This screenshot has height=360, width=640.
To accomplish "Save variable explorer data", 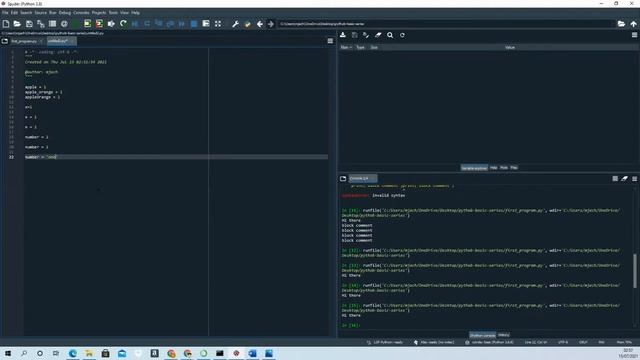I will point(355,35).
